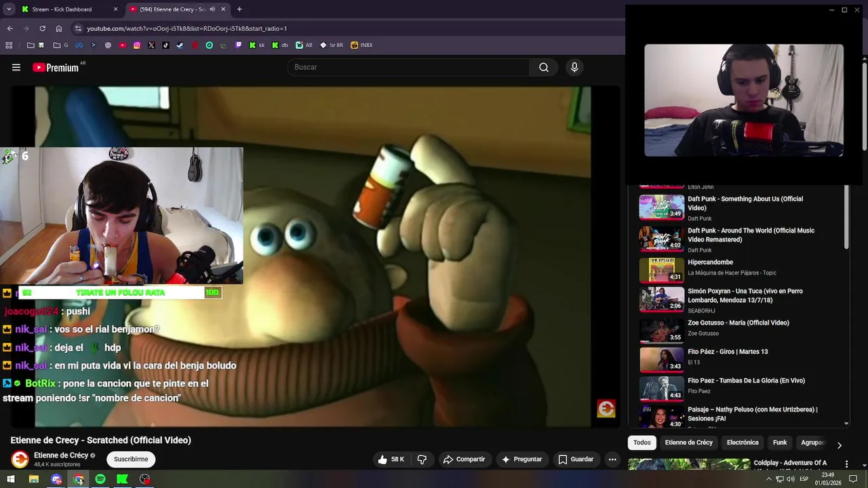The image size is (868, 488).
Task: Open the Meta bookmark icon
Action: [x=79, y=45]
